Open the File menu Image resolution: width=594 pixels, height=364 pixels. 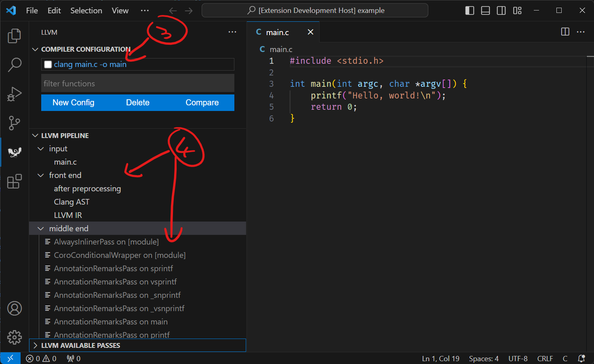[x=32, y=10]
